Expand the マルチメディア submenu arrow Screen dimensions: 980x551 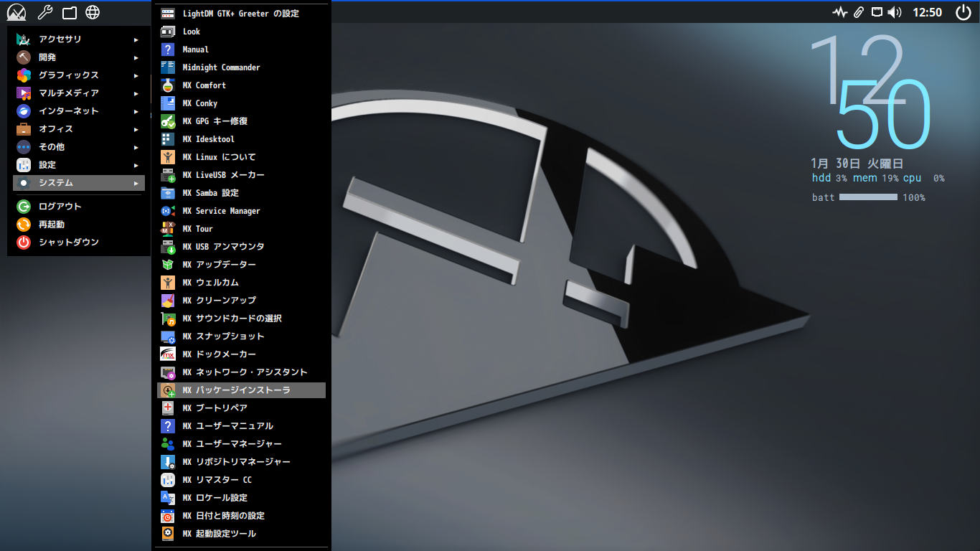136,94
